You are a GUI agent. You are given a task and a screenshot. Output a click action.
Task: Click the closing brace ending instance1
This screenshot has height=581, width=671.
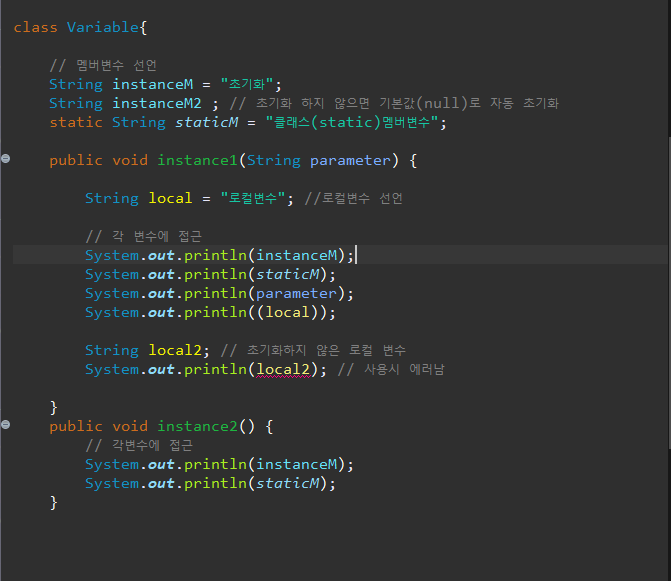53,408
